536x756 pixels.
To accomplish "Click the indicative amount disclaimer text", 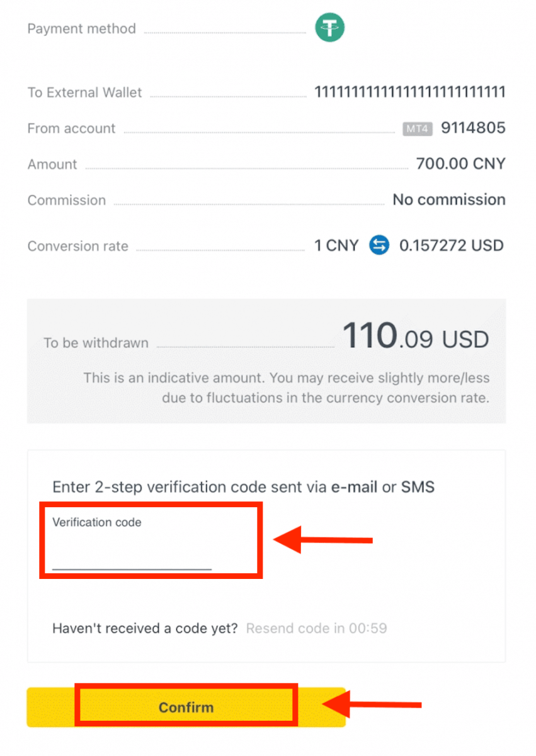I will [x=287, y=388].
